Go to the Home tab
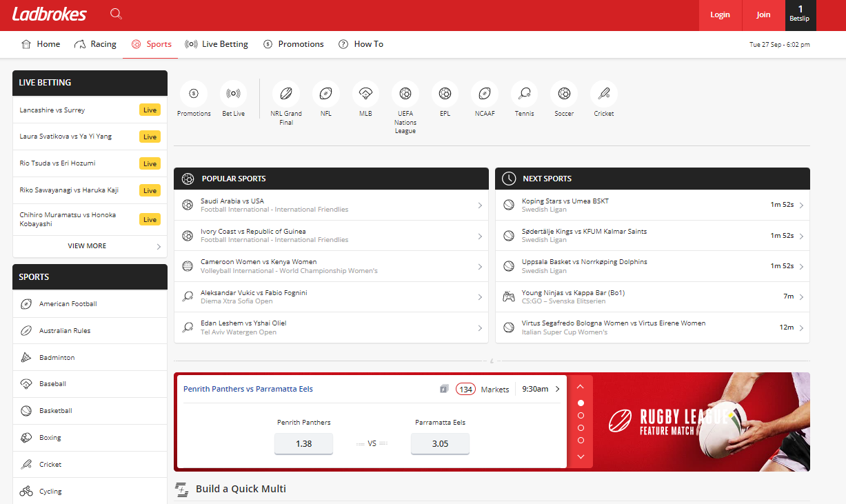The width and height of the screenshot is (846, 504). [x=41, y=44]
